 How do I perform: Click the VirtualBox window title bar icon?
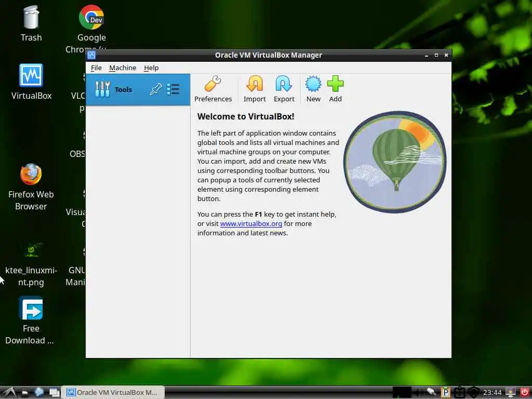click(x=91, y=55)
